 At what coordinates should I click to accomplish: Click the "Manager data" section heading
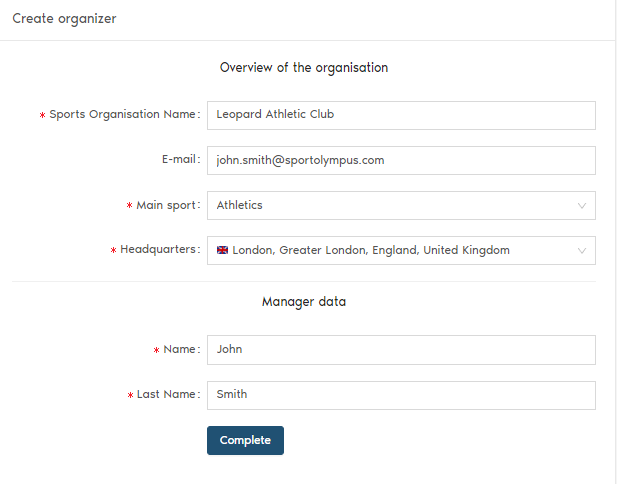tap(304, 301)
